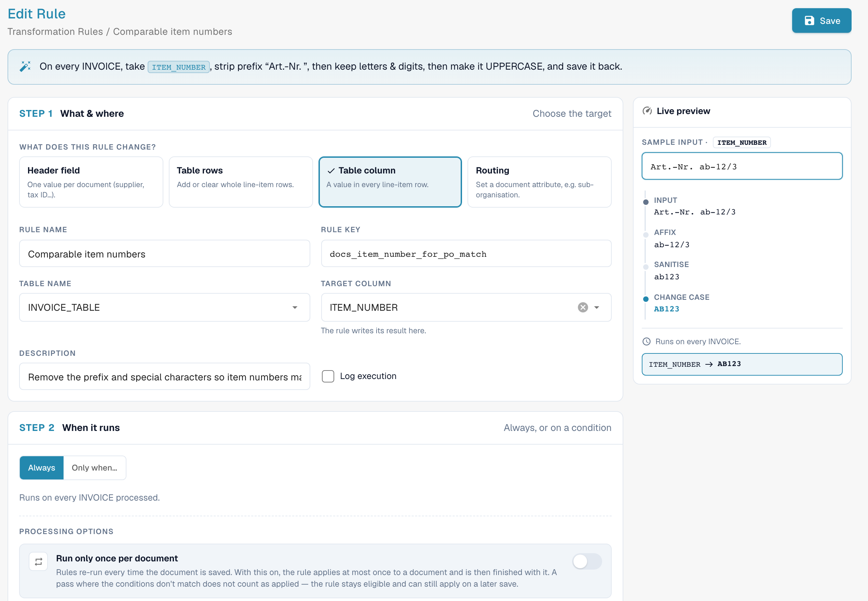Save the rule

click(821, 21)
